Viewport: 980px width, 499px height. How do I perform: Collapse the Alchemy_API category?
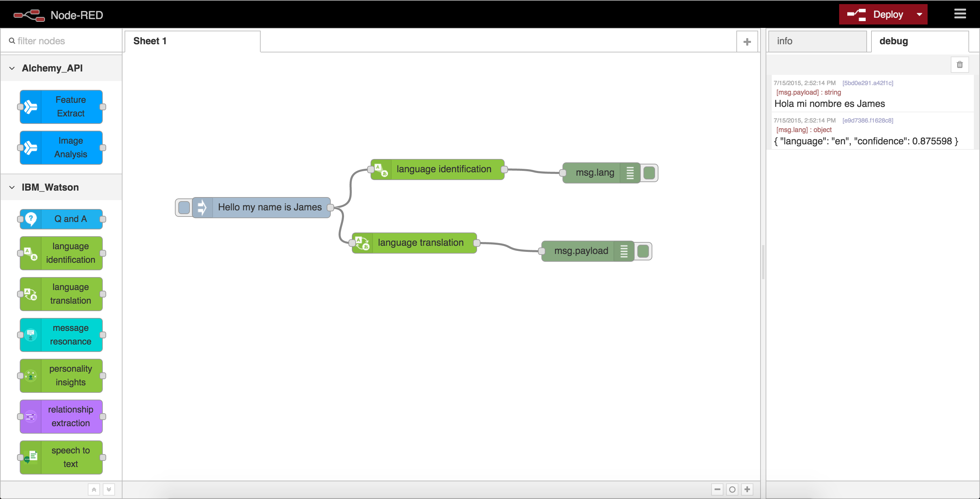click(61, 68)
